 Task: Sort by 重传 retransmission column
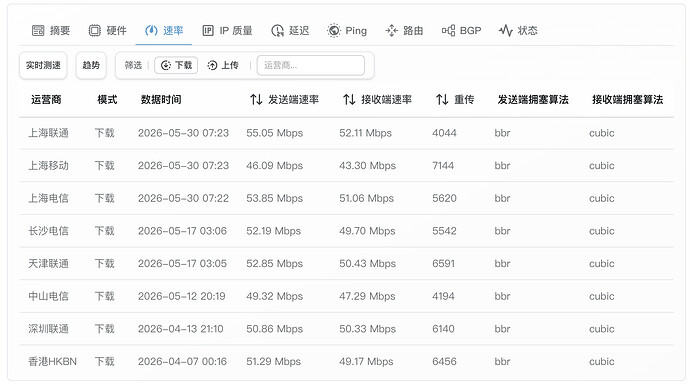pyautogui.click(x=455, y=99)
